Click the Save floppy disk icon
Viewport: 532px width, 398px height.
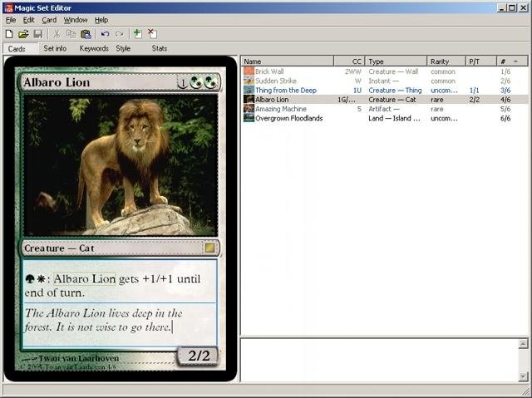(x=37, y=34)
